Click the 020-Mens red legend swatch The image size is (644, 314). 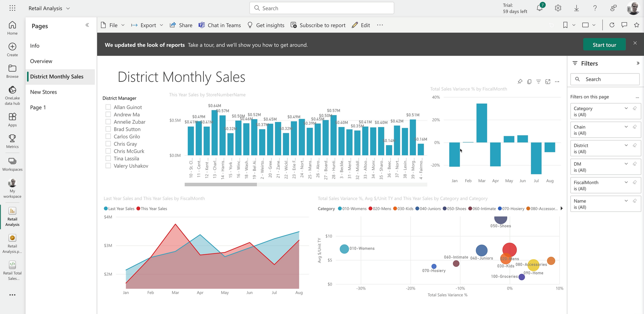coord(370,209)
